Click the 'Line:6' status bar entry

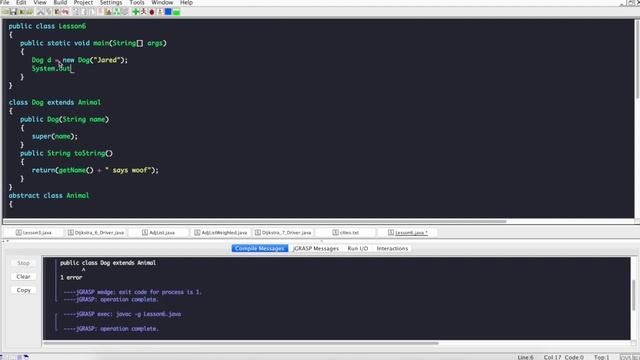coord(525,357)
